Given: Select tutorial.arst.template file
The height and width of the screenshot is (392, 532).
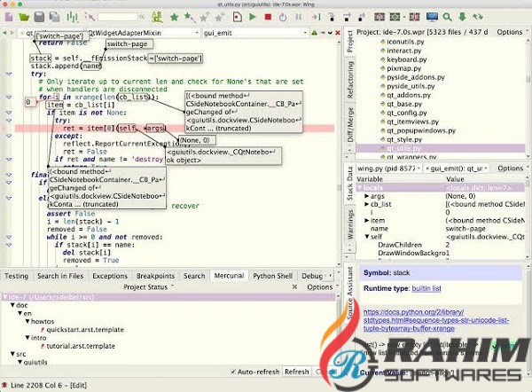Looking at the screenshot, I should 81,346.
